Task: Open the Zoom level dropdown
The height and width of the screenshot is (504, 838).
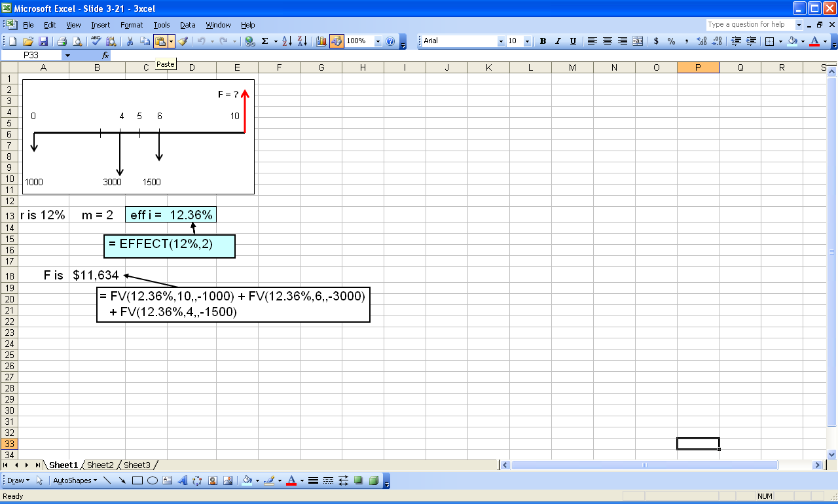Action: click(x=376, y=41)
